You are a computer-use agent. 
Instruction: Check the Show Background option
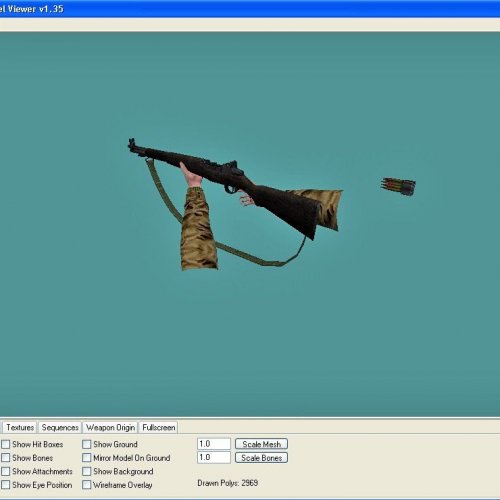coord(87,471)
